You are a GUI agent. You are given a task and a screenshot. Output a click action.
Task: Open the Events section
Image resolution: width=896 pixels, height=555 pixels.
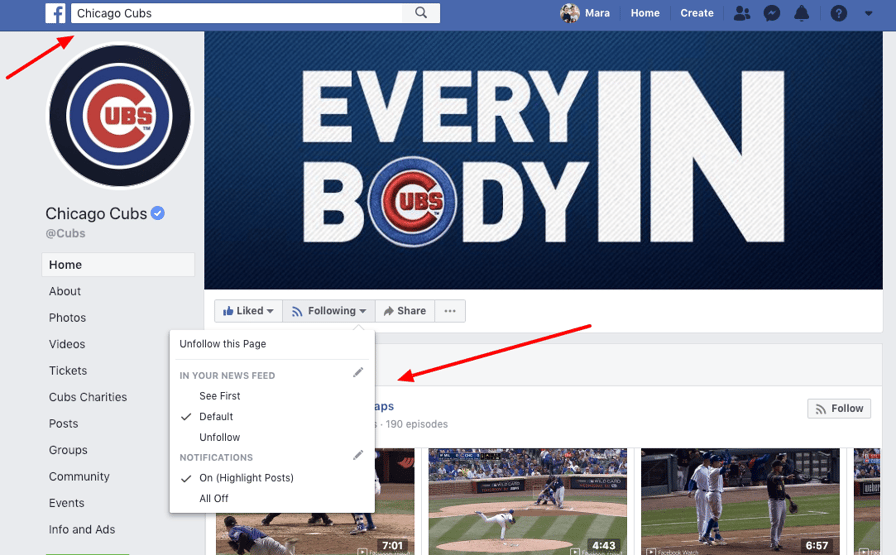tap(66, 503)
